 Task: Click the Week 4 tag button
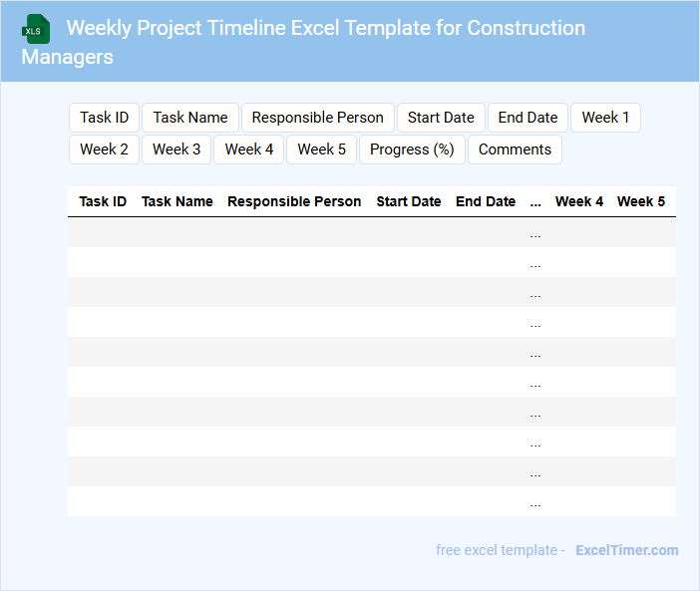click(249, 149)
